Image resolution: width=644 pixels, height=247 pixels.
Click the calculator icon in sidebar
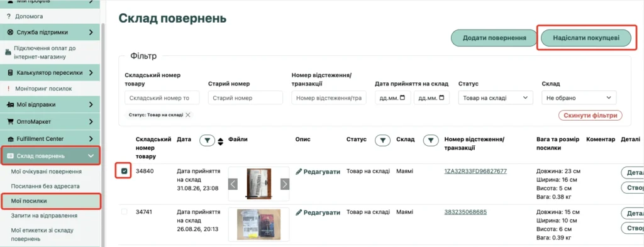click(x=10, y=73)
